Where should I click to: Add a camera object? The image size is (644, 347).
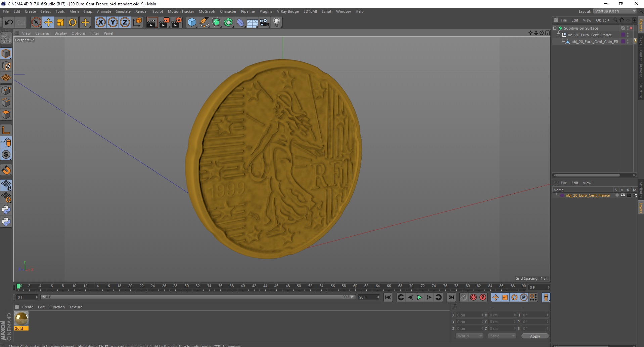click(x=264, y=23)
